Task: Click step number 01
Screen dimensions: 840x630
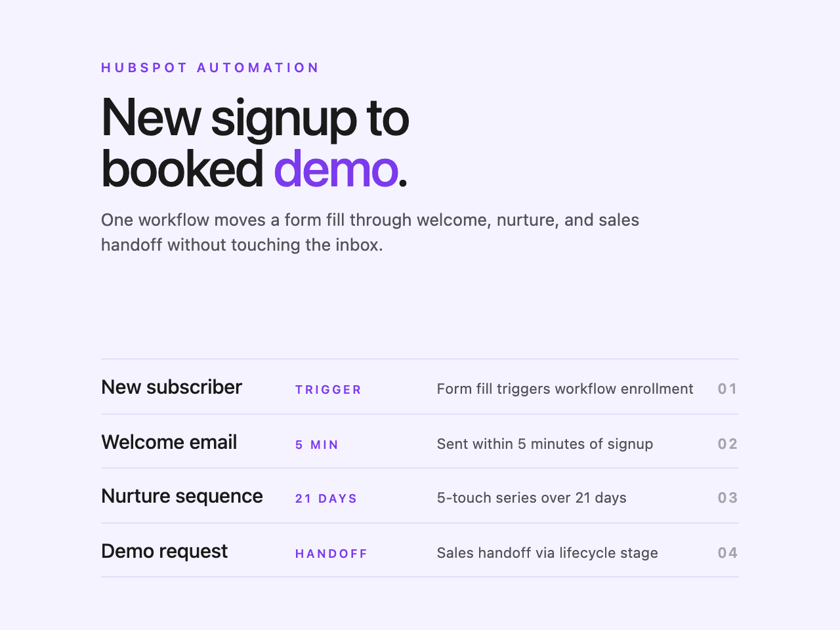Action: (727, 389)
